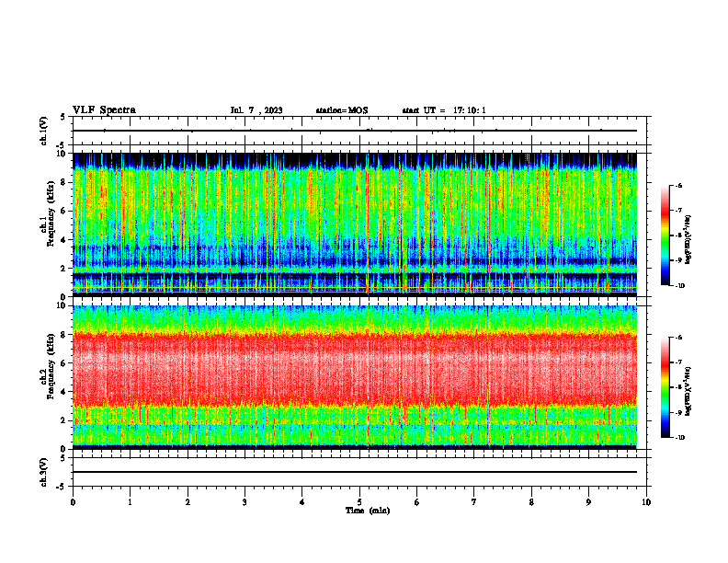Click the "4" kHz tick of the ch.2 spectrogram
Viewport: 728px width, 563px height.
click(x=63, y=392)
